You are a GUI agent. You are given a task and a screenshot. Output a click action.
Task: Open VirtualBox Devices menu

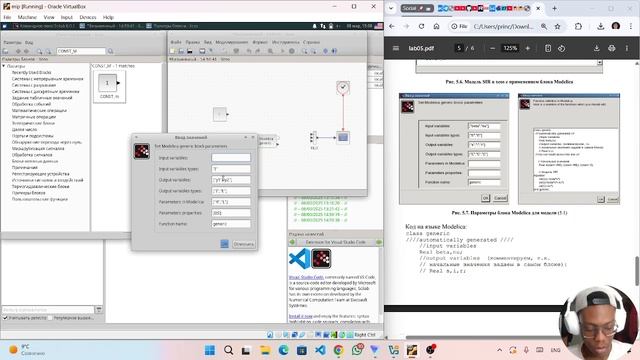(88, 17)
